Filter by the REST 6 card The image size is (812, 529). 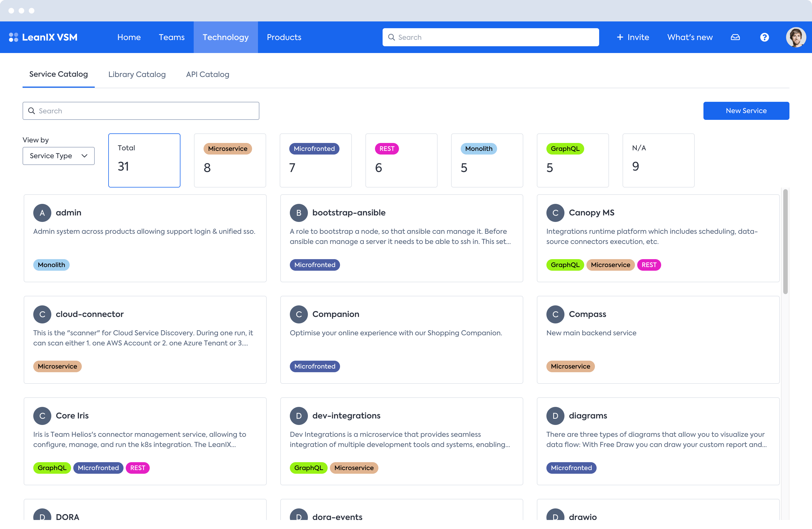[401, 160]
